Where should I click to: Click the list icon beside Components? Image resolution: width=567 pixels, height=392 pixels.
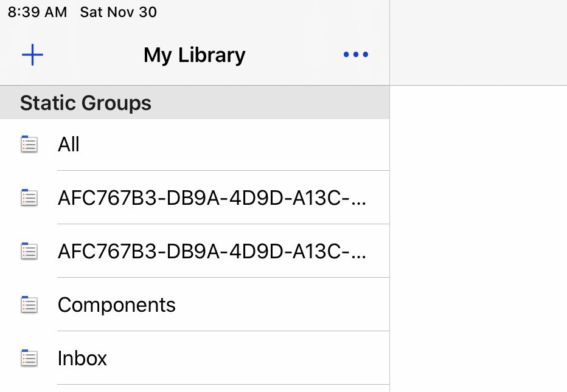pyautogui.click(x=29, y=305)
